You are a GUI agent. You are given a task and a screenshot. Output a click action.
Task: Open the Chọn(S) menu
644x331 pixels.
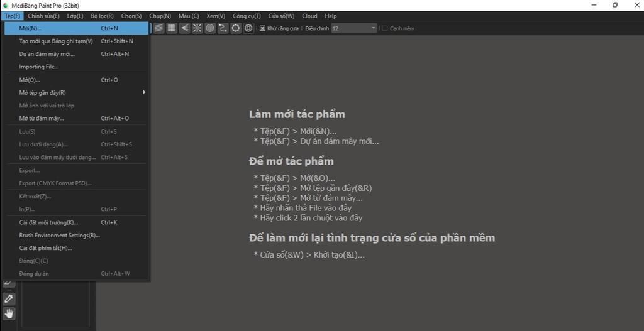(x=131, y=16)
